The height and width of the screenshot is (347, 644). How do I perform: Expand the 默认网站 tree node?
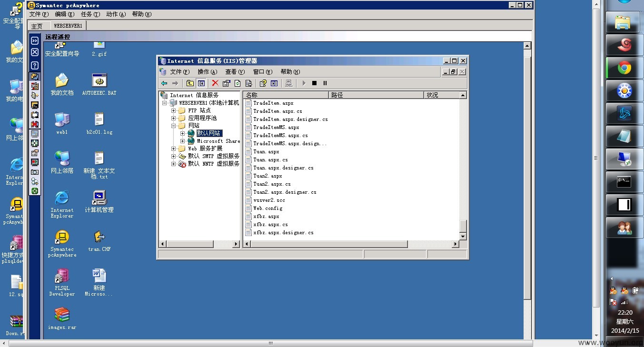point(182,133)
